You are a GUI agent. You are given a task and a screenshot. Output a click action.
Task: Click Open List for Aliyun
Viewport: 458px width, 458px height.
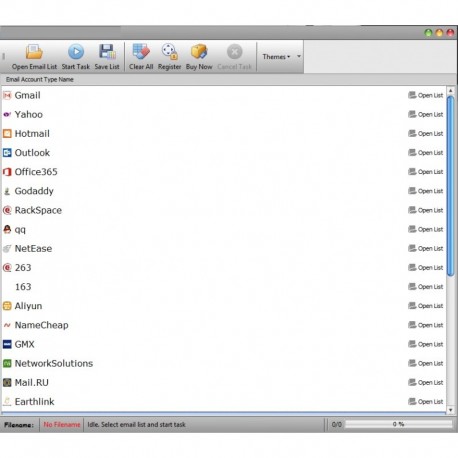tap(426, 306)
